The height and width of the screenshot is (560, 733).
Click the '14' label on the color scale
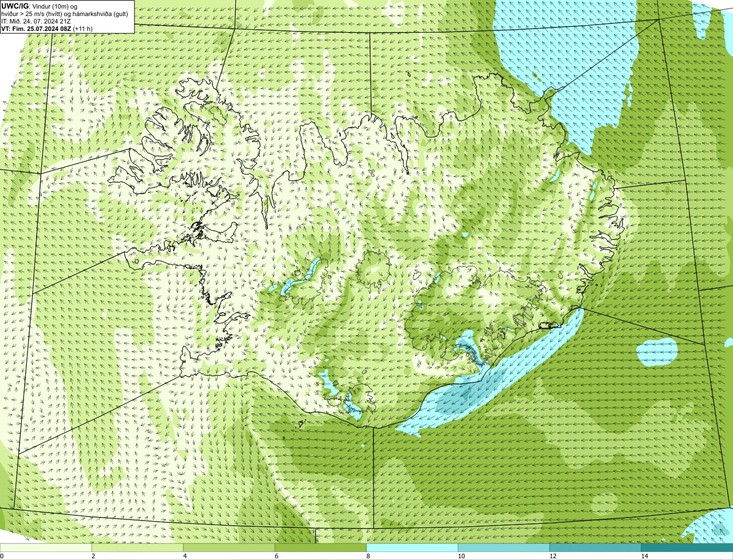click(644, 556)
